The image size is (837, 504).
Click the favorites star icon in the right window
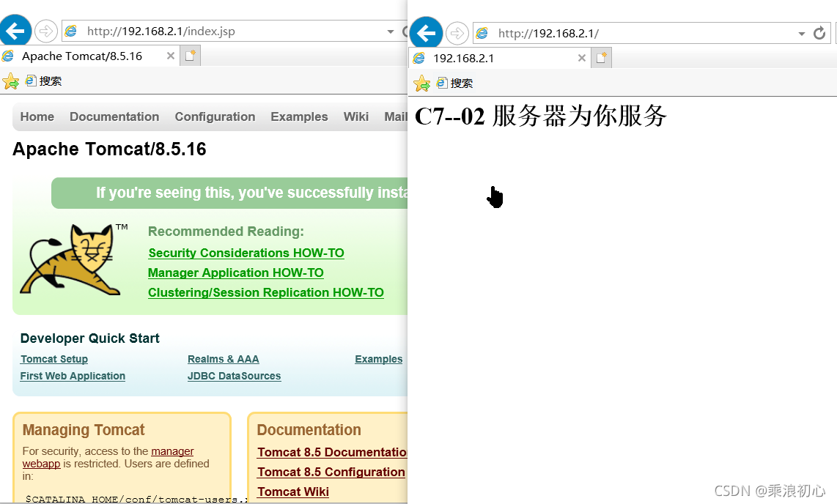click(x=421, y=84)
